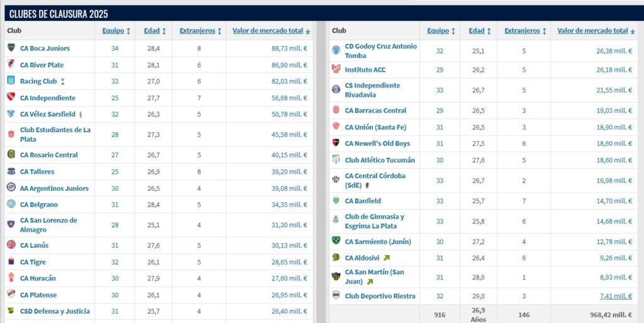Open the 7,41 mill. € market value link

(x=616, y=296)
